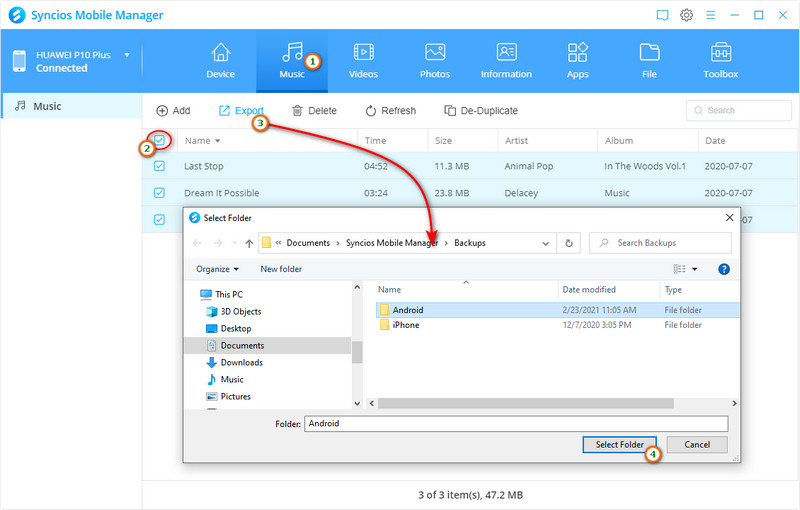This screenshot has width=800, height=510.
Task: Open the Information tab
Action: [x=506, y=61]
